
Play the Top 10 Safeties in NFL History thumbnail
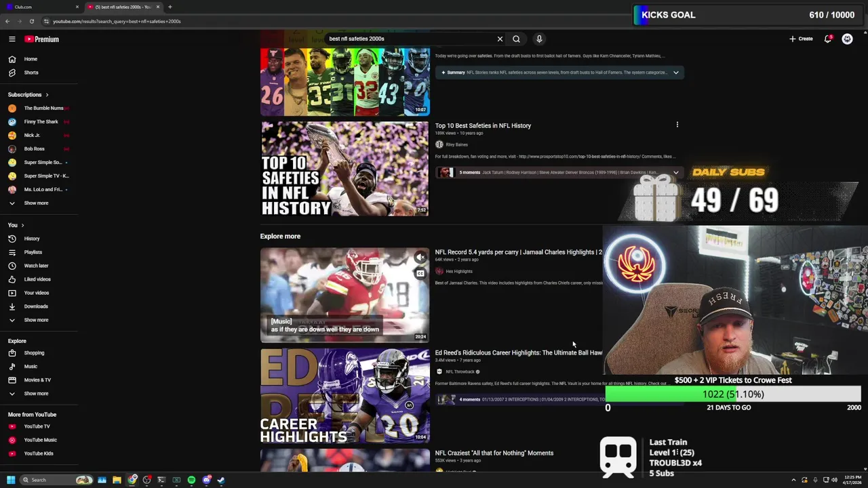click(344, 169)
